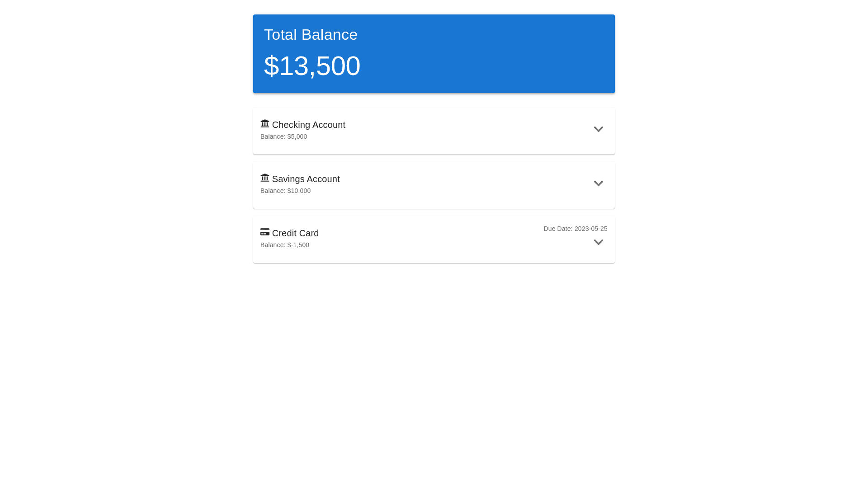Click the Credit Card title text
This screenshot has width=868, height=488.
pos(295,233)
